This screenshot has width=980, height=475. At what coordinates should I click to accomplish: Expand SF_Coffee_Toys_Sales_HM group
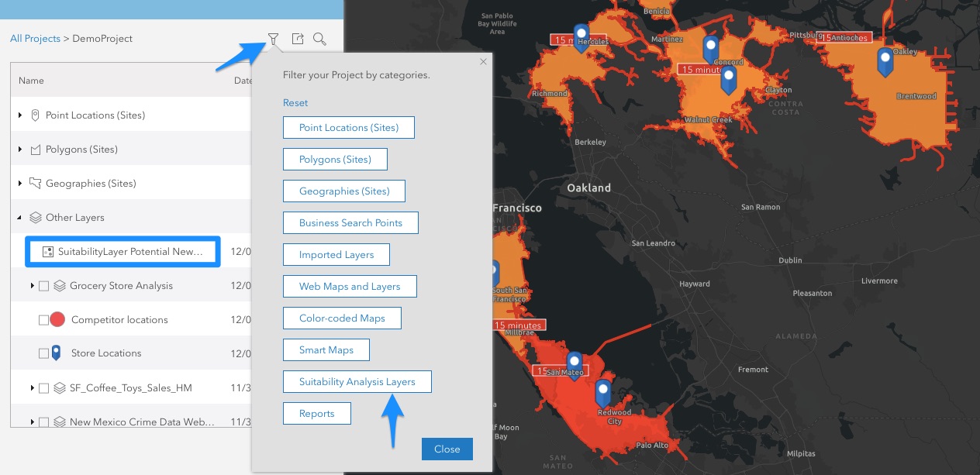pos(33,388)
